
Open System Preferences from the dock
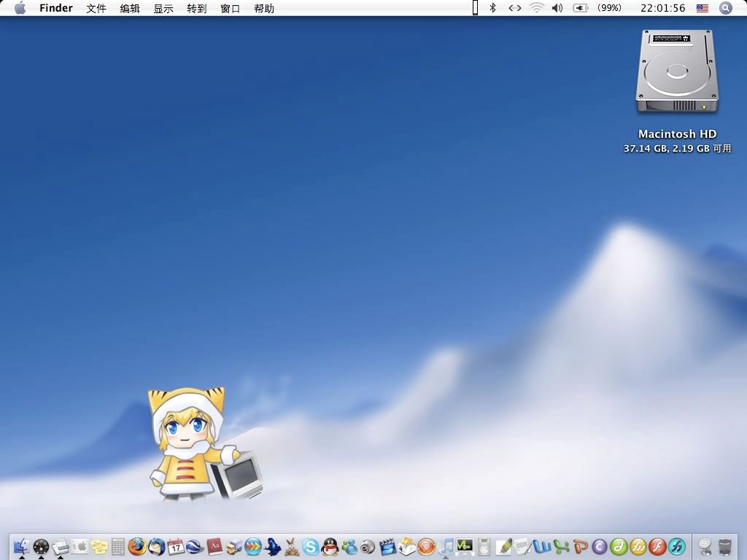(80, 546)
